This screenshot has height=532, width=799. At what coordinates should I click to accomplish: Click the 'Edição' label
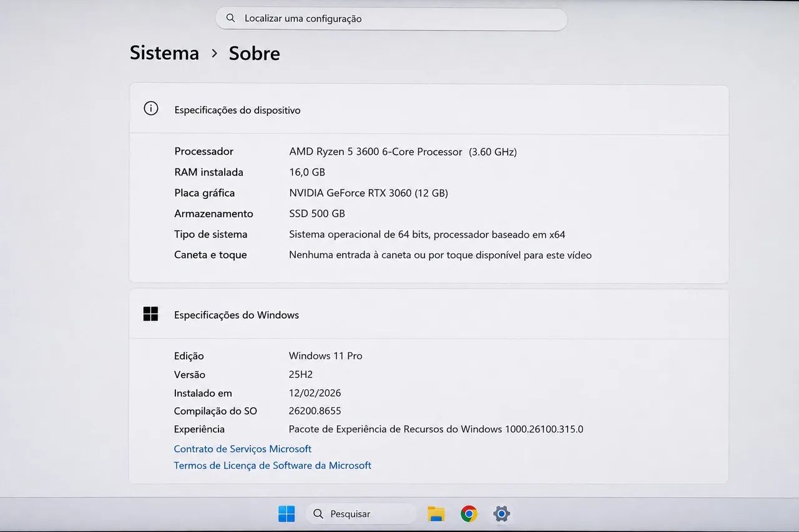click(x=189, y=356)
